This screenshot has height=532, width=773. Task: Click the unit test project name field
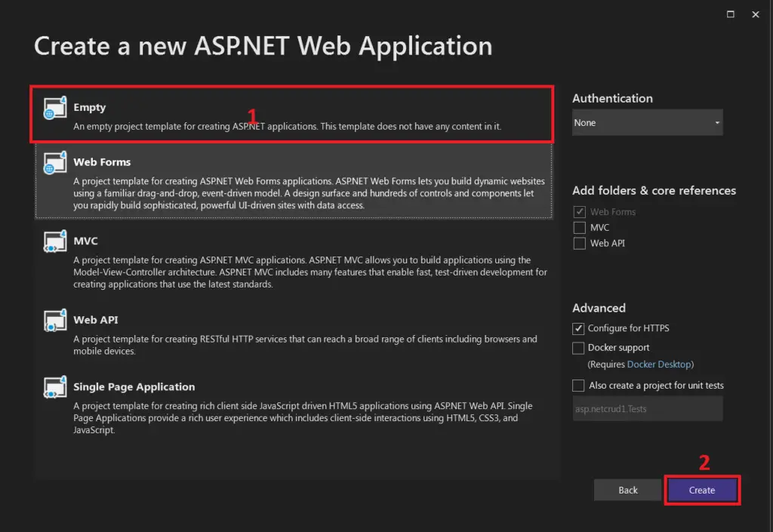tap(647, 409)
